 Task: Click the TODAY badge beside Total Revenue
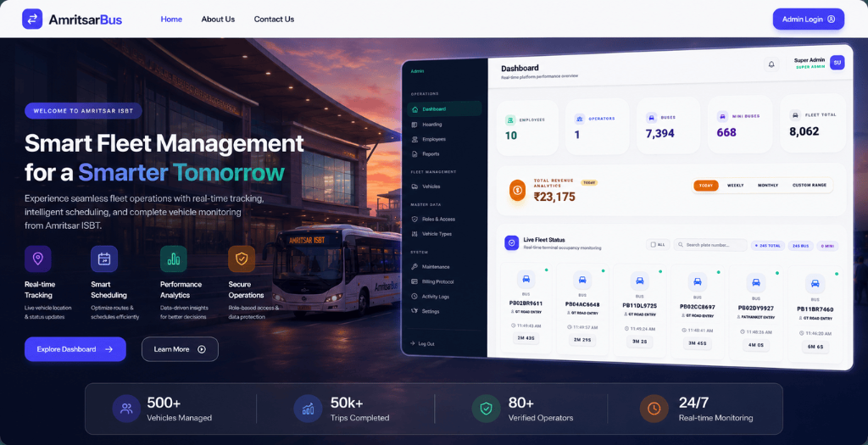(x=589, y=182)
